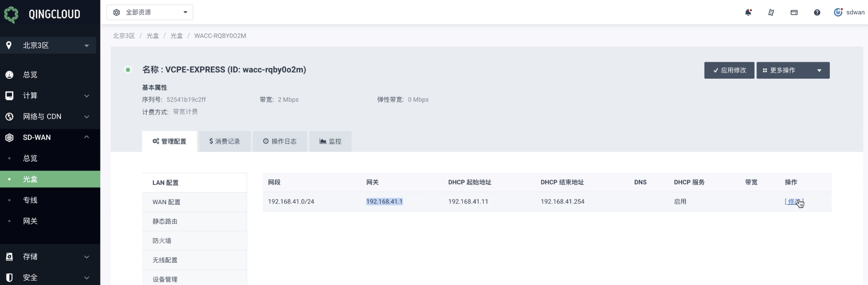Switch to the 监控 tab
The width and height of the screenshot is (868, 285).
coord(330,141)
